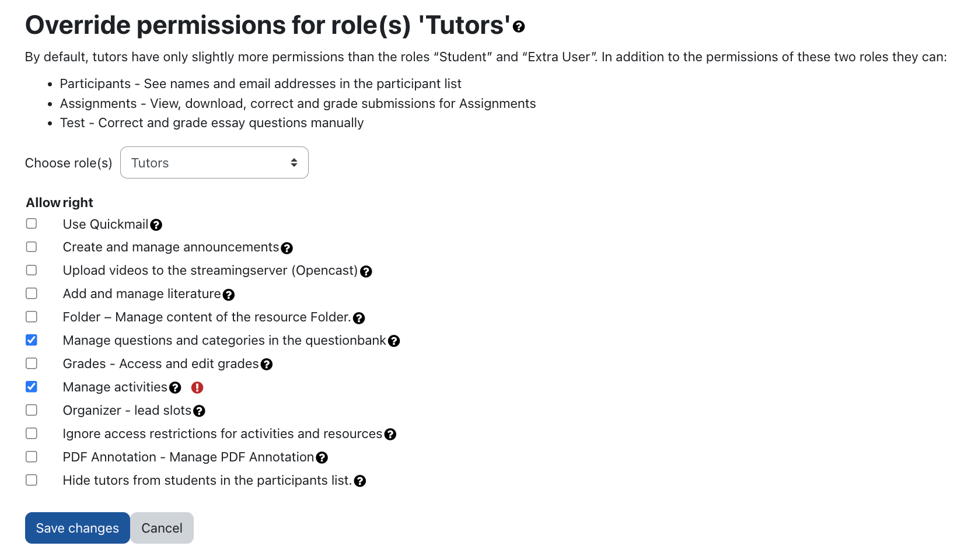Click the red warning icon near Manage activities
The image size is (957, 560).
197,387
